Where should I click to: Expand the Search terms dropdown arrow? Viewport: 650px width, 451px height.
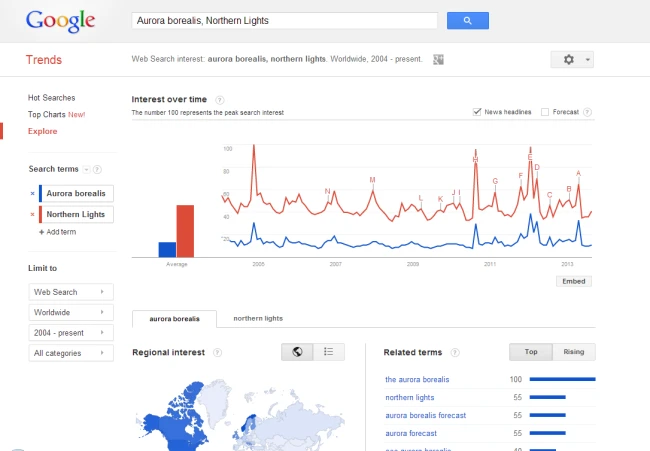click(x=86, y=169)
